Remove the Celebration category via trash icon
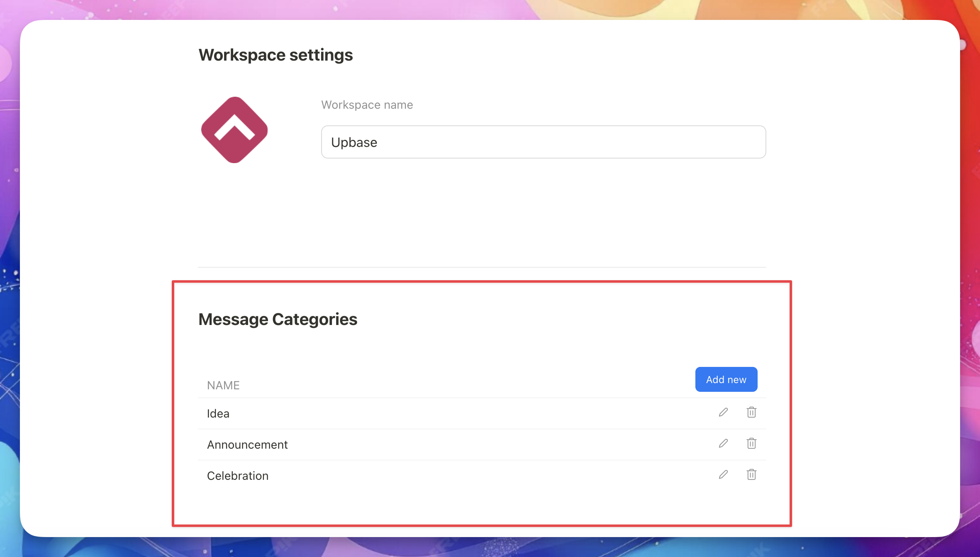This screenshot has height=557, width=980. click(x=751, y=475)
